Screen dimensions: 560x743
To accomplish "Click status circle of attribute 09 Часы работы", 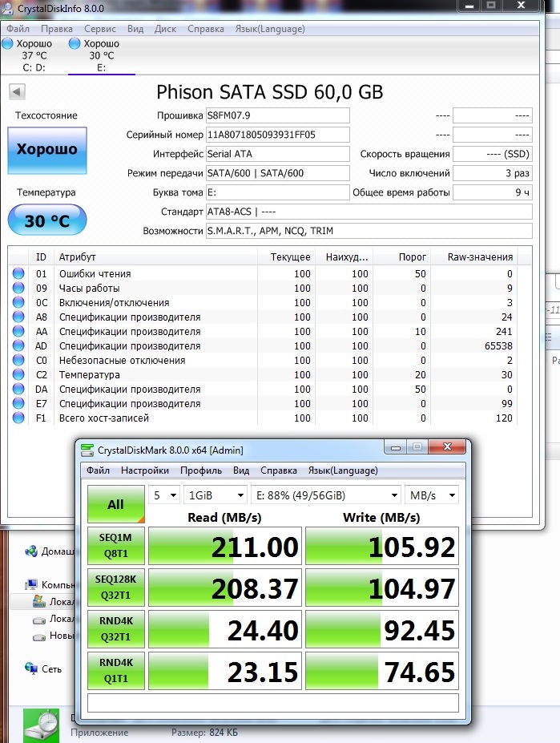I will tap(18, 288).
